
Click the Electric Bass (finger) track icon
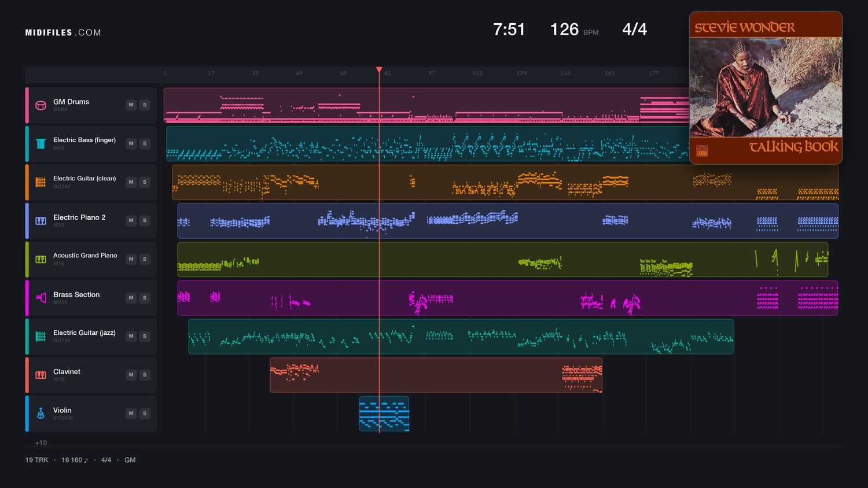pos(41,143)
